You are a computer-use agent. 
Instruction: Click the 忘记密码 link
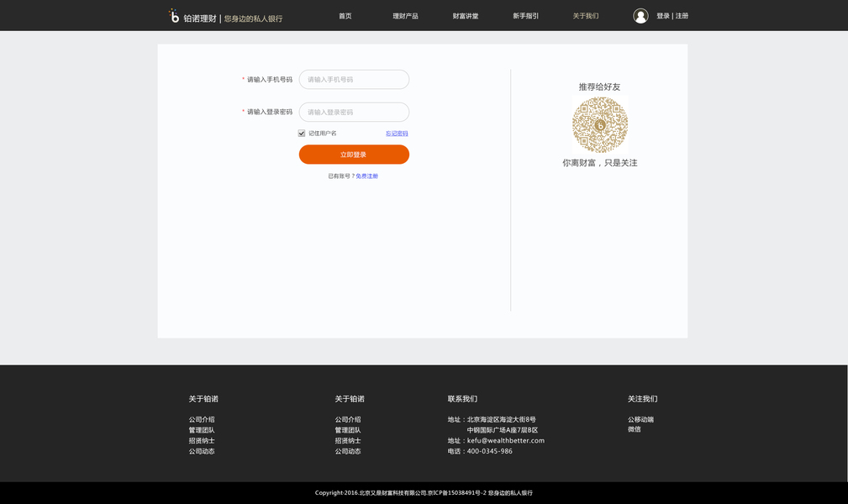(397, 134)
